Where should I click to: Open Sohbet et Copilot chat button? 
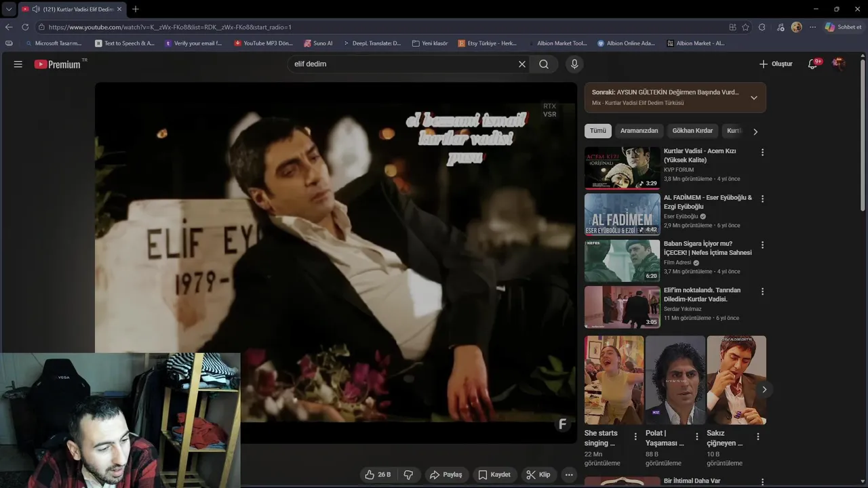tap(843, 27)
